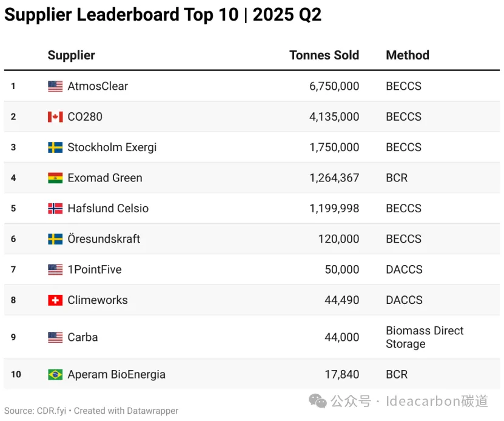Click the Canadian flag next to CO280
Image resolution: width=504 pixels, height=421 pixels.
click(55, 116)
